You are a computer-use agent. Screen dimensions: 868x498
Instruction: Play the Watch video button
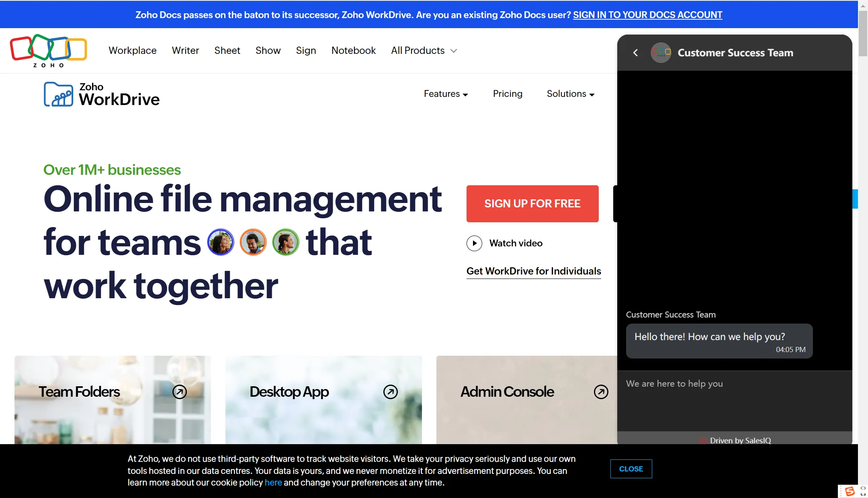click(474, 243)
